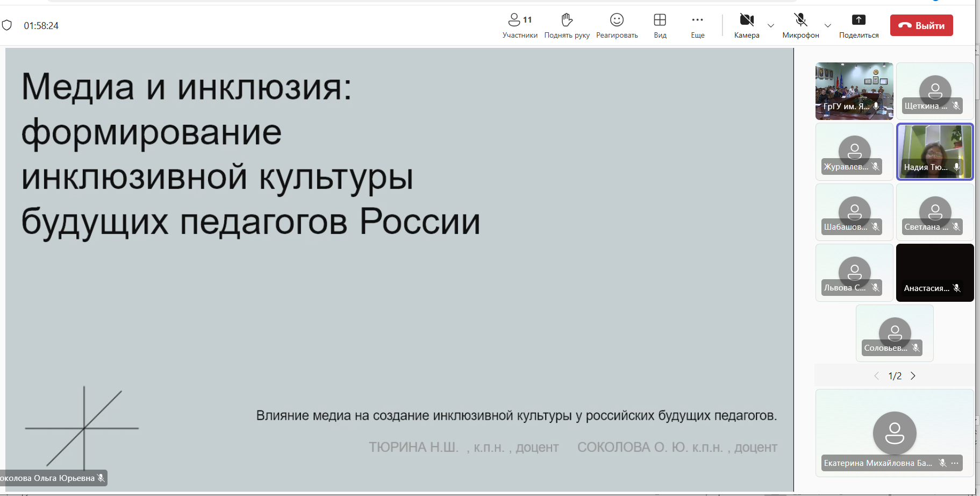Select the ГрГУ им. Я... video thumbnail
The image size is (980, 496).
pos(854,90)
